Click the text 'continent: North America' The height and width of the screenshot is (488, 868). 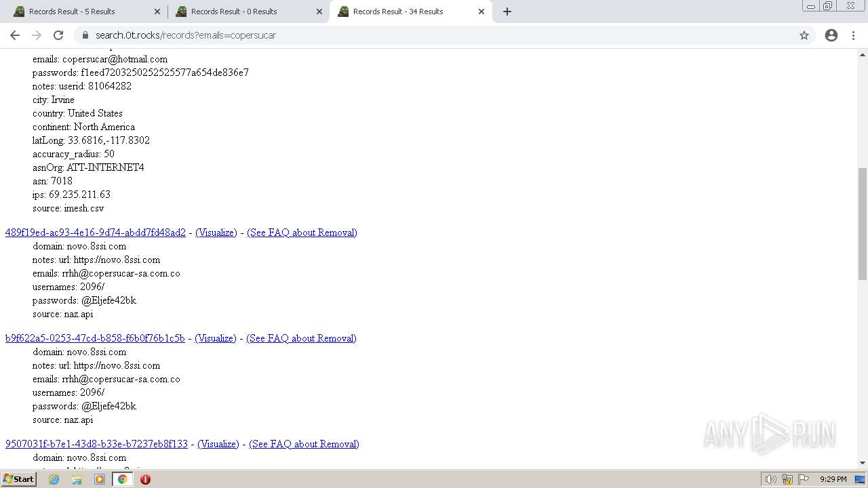click(84, 127)
